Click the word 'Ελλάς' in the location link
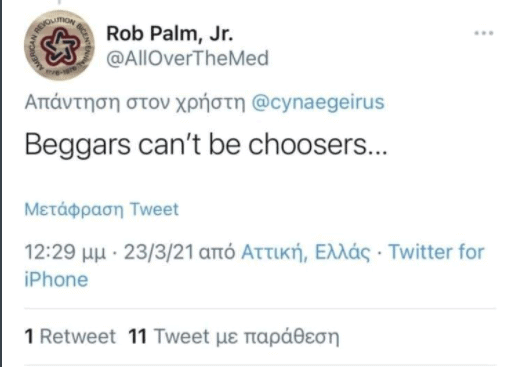The image size is (514, 367). [343, 252]
